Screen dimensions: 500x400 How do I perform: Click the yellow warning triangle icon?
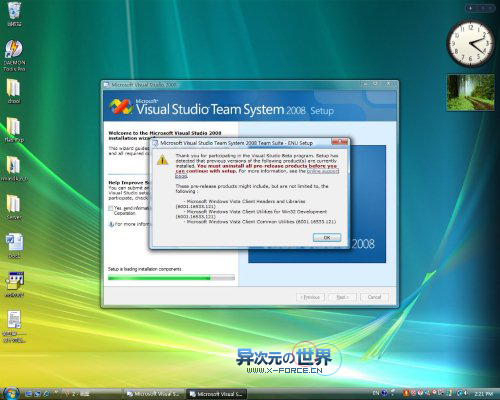coord(162,160)
